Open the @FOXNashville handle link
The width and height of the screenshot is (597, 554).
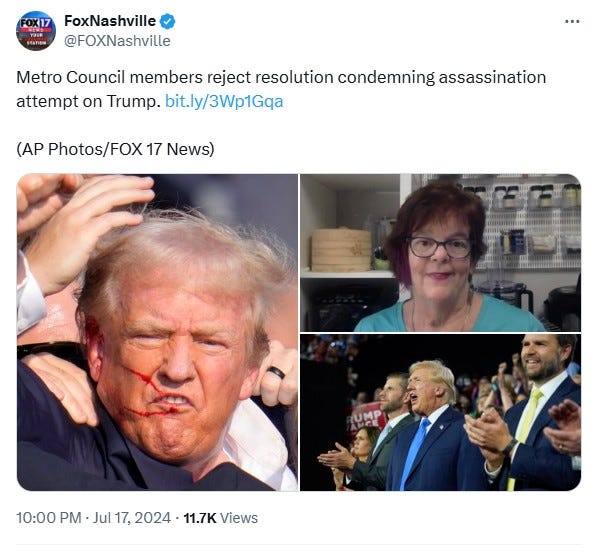click(117, 41)
